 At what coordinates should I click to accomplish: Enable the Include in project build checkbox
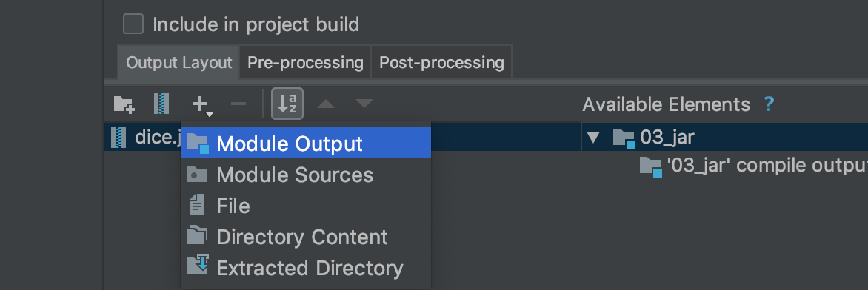[x=133, y=24]
